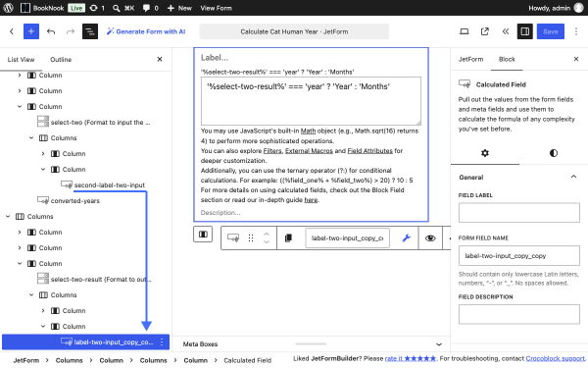
Task: Open the search command palette
Action: tap(123, 8)
